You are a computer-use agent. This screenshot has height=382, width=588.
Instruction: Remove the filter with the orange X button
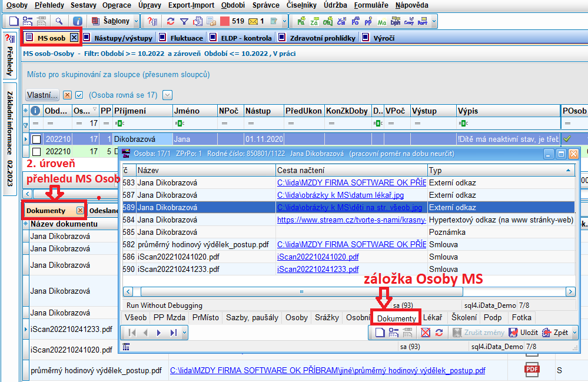(x=67, y=95)
